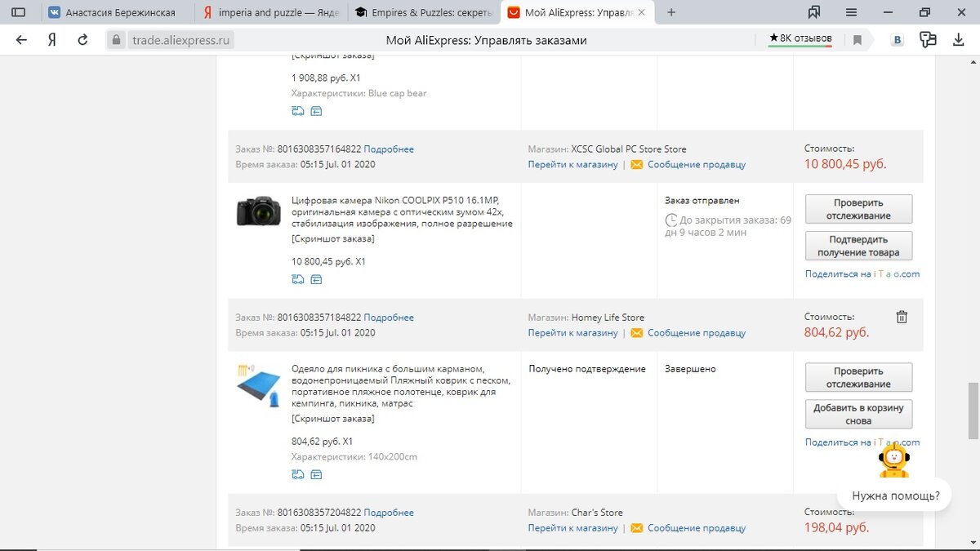The width and height of the screenshot is (980, 551).
Task: Click the lock icon for site security
Action: tap(117, 40)
